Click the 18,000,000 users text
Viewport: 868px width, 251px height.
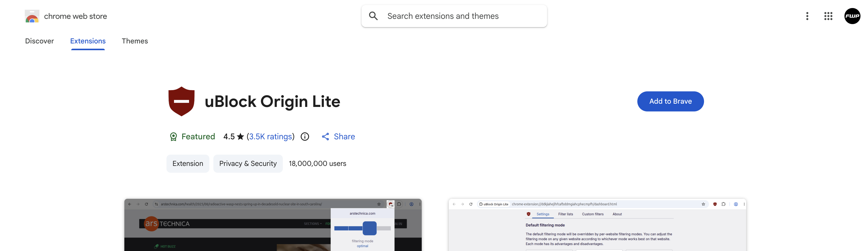click(x=317, y=163)
